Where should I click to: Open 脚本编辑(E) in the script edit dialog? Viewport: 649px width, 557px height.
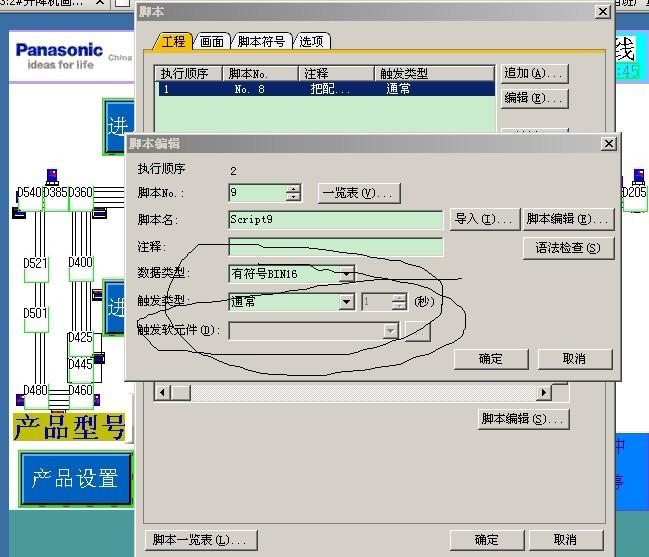[x=567, y=219]
